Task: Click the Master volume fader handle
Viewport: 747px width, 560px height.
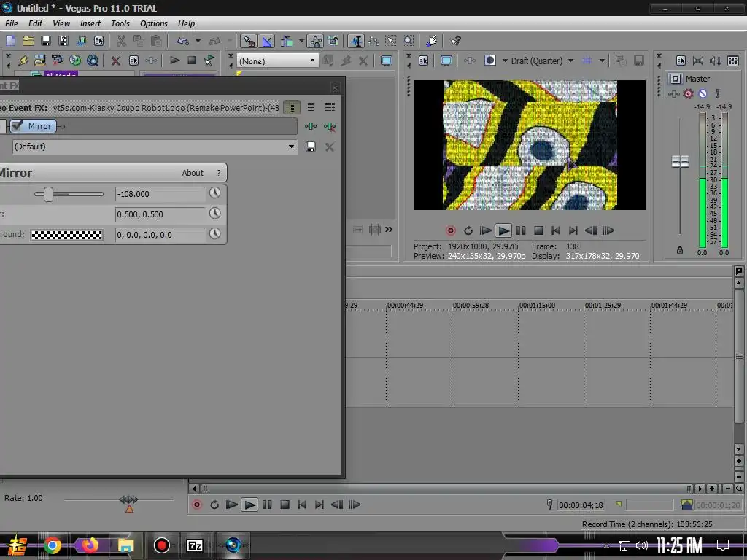Action: 680,161
